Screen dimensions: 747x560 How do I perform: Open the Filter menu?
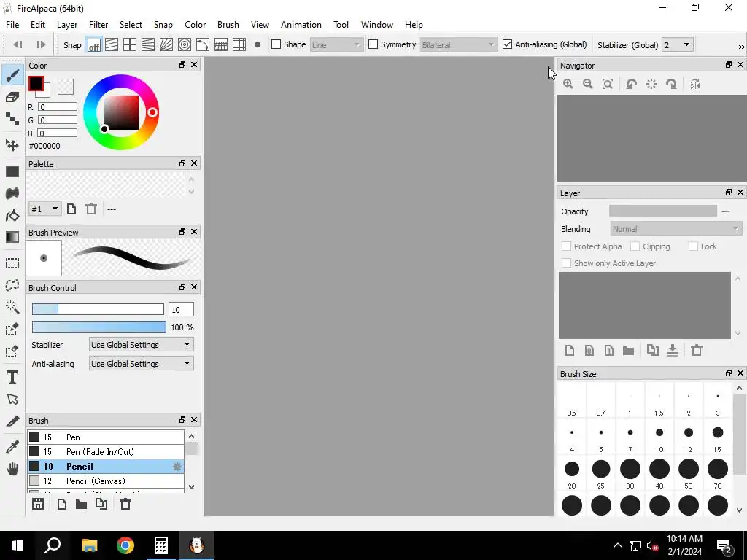[98, 25]
